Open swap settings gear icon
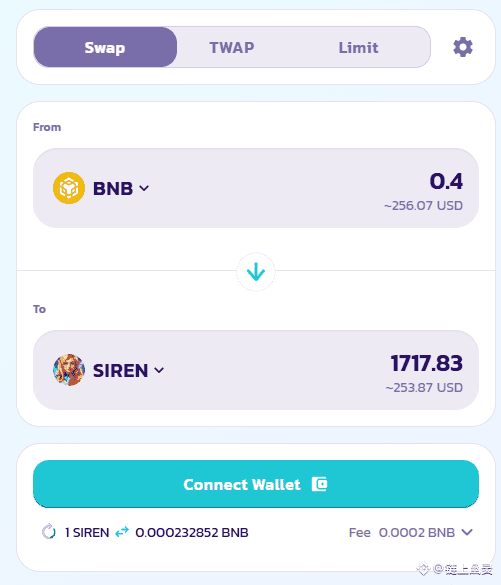Viewport: 501px width, 585px height. tap(463, 47)
